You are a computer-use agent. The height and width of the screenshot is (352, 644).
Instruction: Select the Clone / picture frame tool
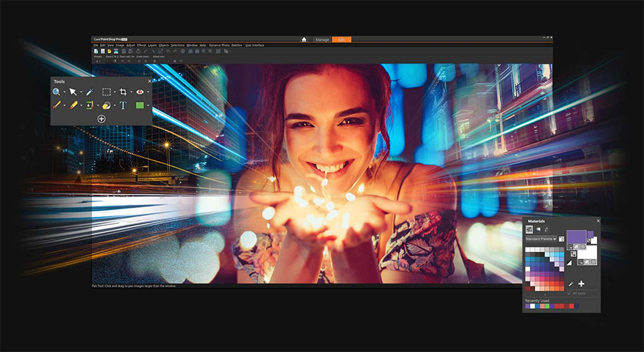90,105
